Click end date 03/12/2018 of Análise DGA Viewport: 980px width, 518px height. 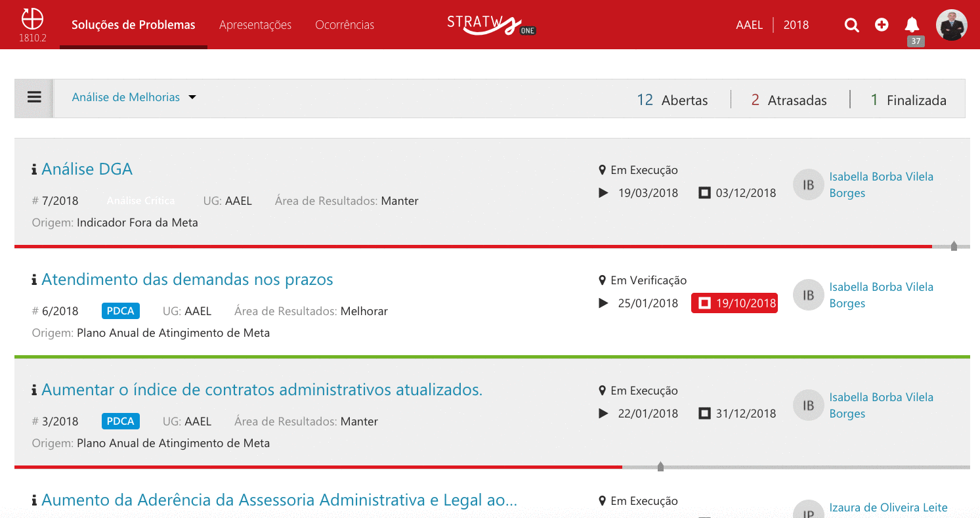pyautogui.click(x=737, y=193)
